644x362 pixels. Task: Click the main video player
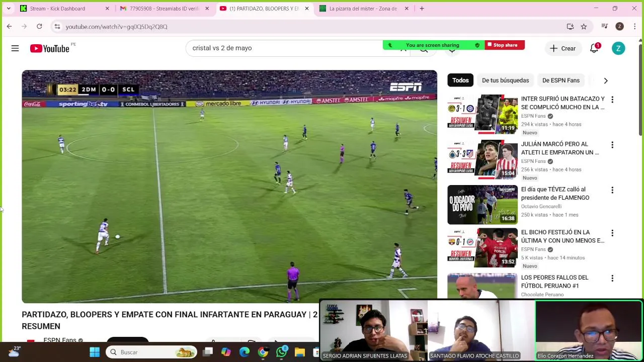(x=229, y=187)
